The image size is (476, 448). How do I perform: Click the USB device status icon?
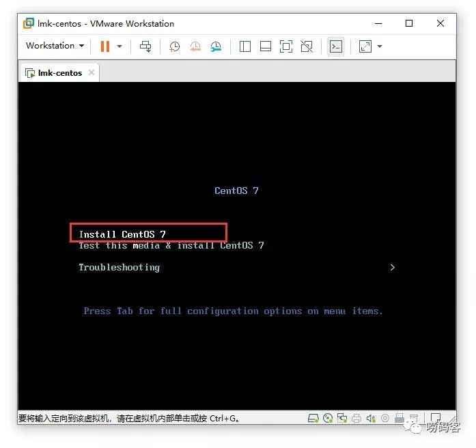(x=400, y=418)
